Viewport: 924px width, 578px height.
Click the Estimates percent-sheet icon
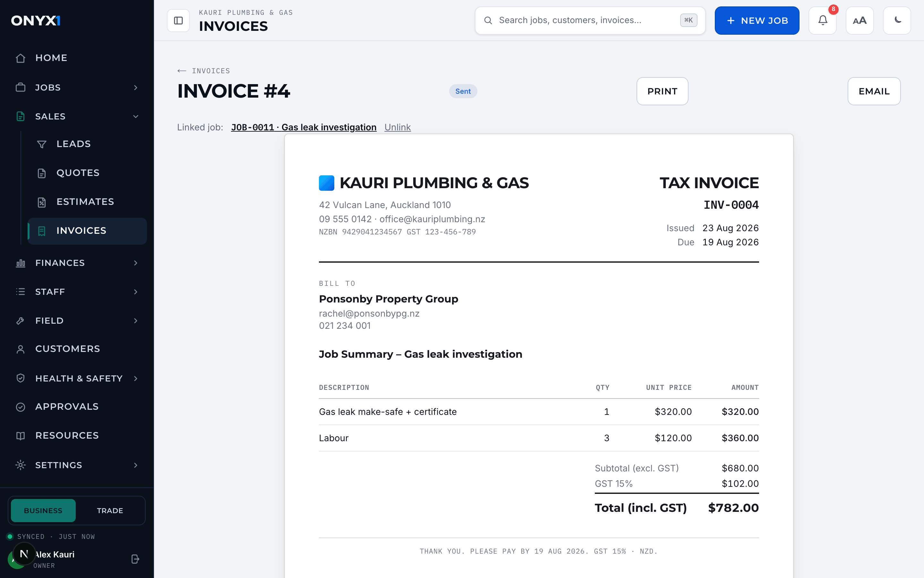(x=42, y=202)
